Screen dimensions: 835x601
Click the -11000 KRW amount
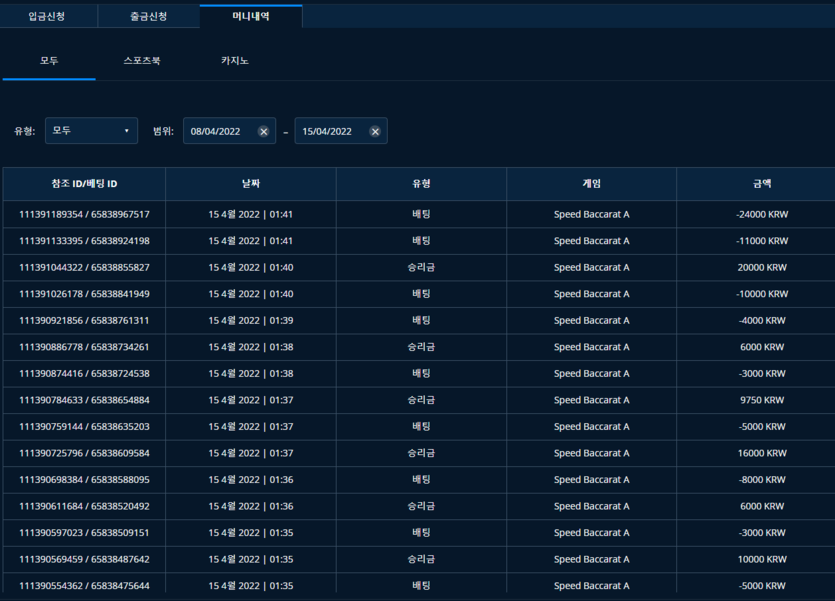[x=762, y=241]
